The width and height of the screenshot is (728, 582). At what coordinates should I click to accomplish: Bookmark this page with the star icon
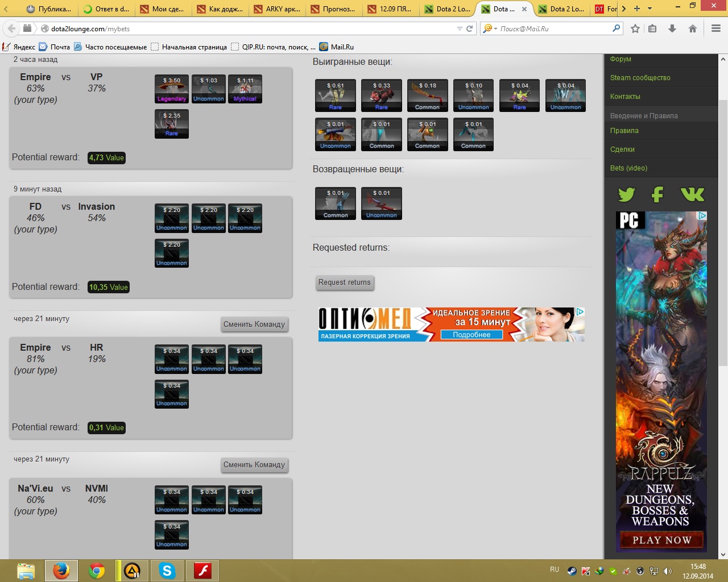[635, 28]
